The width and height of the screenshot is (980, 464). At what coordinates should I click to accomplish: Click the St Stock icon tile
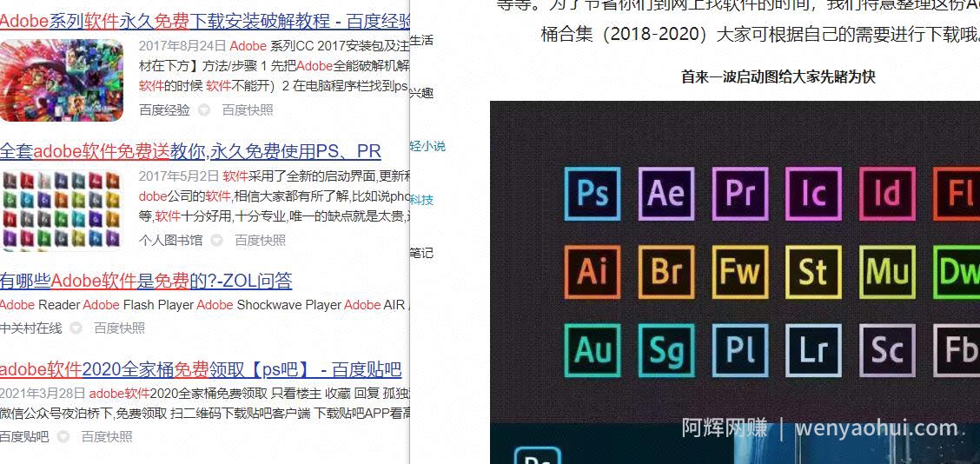point(813,271)
